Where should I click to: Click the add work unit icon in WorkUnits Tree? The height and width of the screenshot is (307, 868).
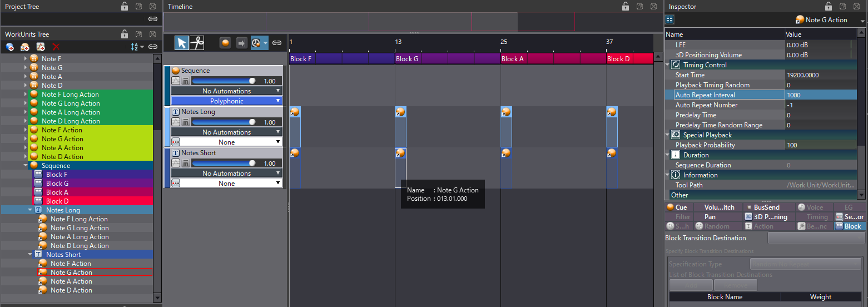pyautogui.click(x=10, y=47)
